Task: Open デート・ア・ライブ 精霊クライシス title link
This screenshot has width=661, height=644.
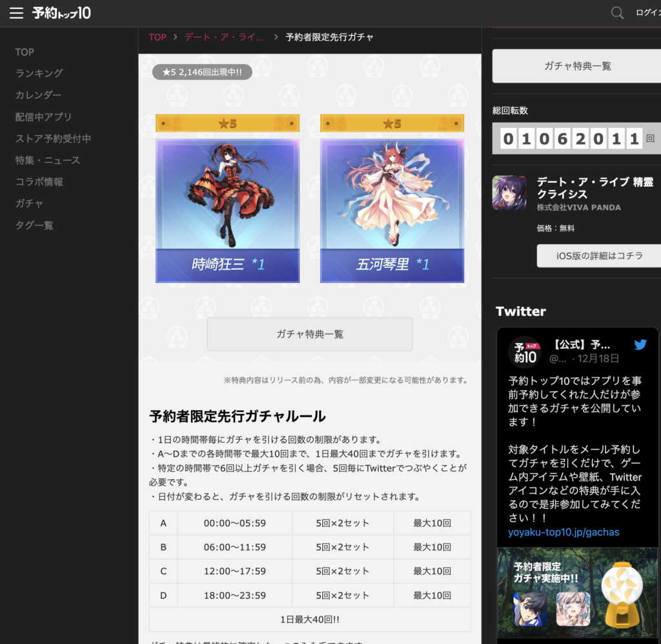Action: click(x=595, y=188)
